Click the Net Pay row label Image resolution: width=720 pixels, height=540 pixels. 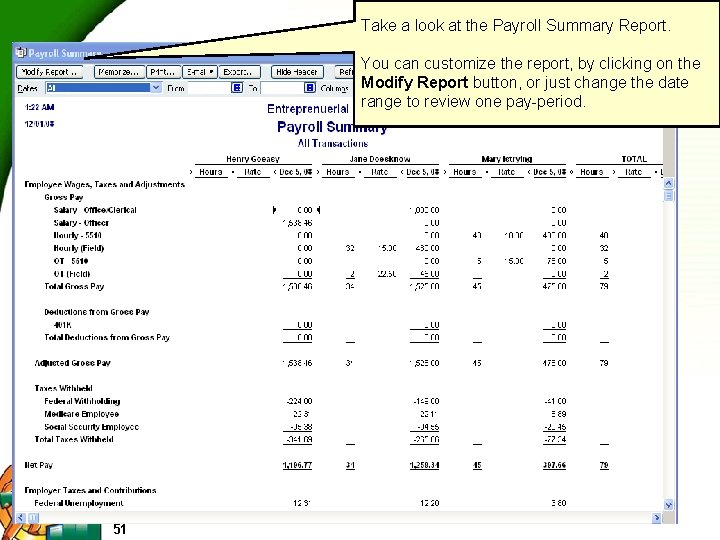(x=39, y=465)
